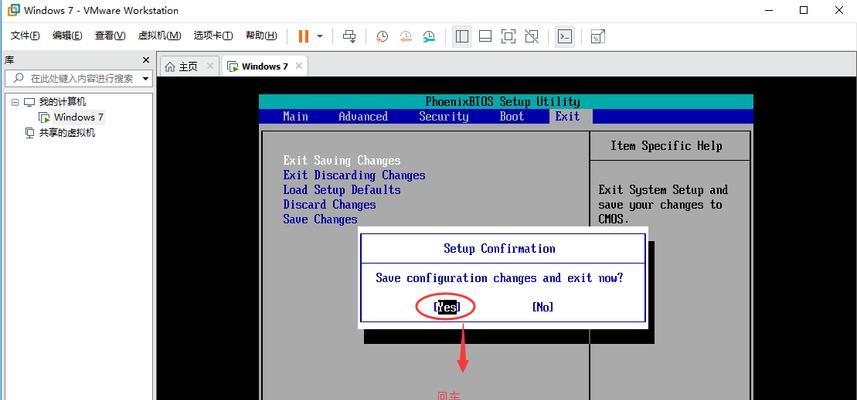This screenshot has height=400, width=857.
Task: Toggle the thumbnail bar view icon
Action: 485,36
